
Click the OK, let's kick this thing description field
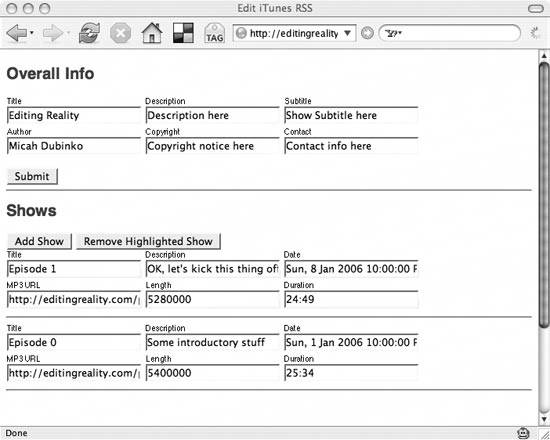tap(212, 269)
